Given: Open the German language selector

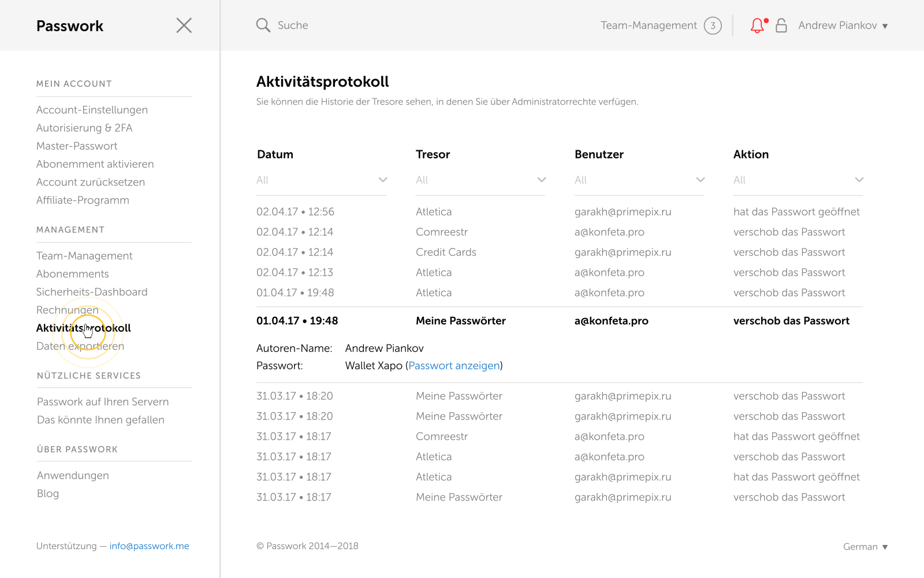Looking at the screenshot, I should click(865, 547).
